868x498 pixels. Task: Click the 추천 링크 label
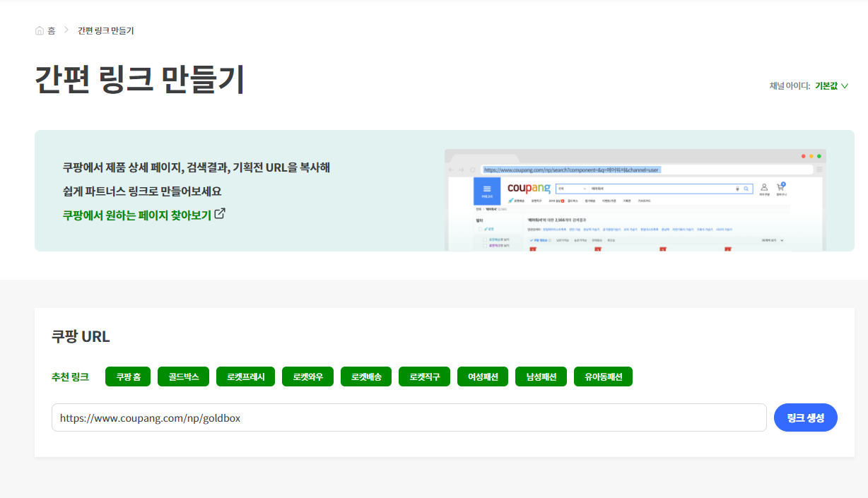click(x=70, y=377)
